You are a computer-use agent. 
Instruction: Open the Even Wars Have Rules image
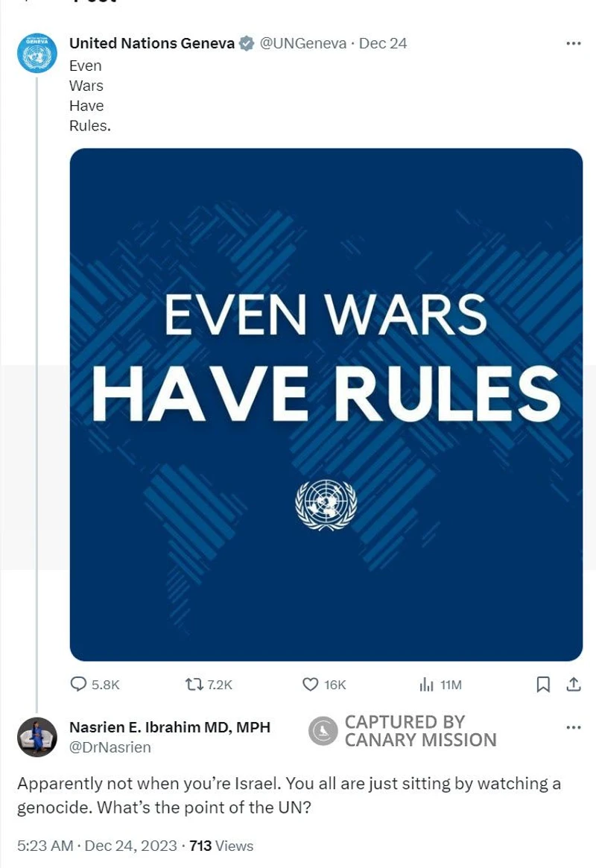pyautogui.click(x=326, y=404)
